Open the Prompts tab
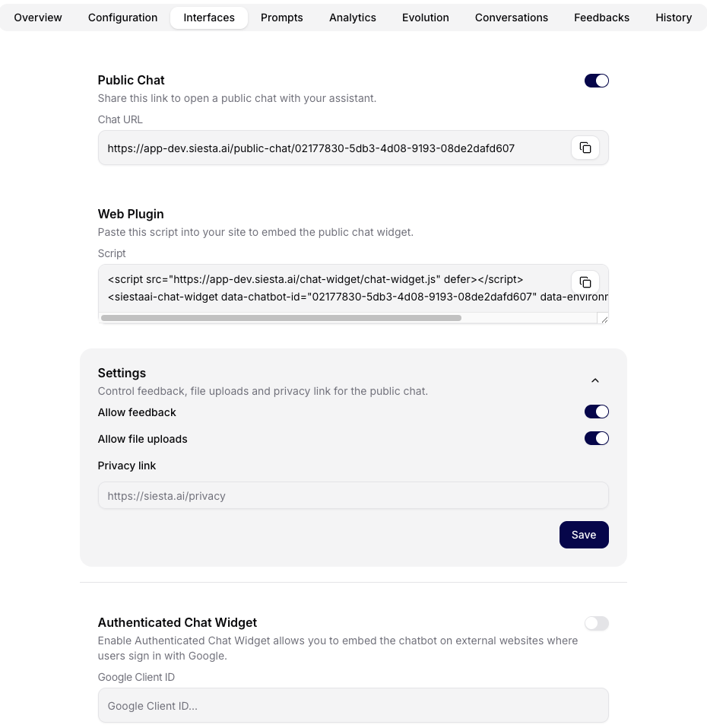This screenshot has width=707, height=728. click(x=281, y=17)
